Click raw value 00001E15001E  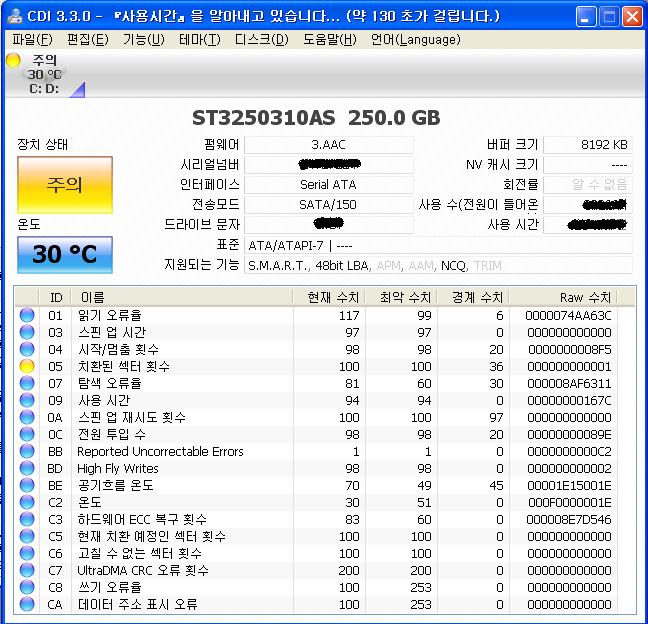coord(569,485)
